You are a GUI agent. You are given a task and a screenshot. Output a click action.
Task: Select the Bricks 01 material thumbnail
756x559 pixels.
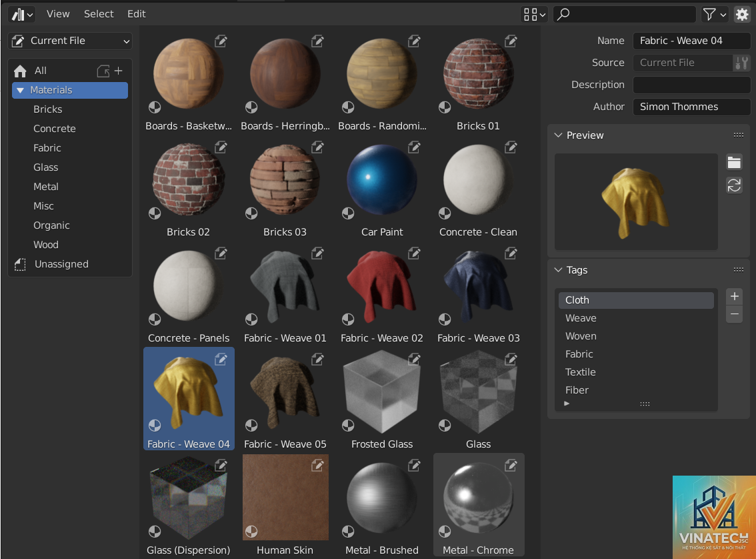[x=478, y=74]
